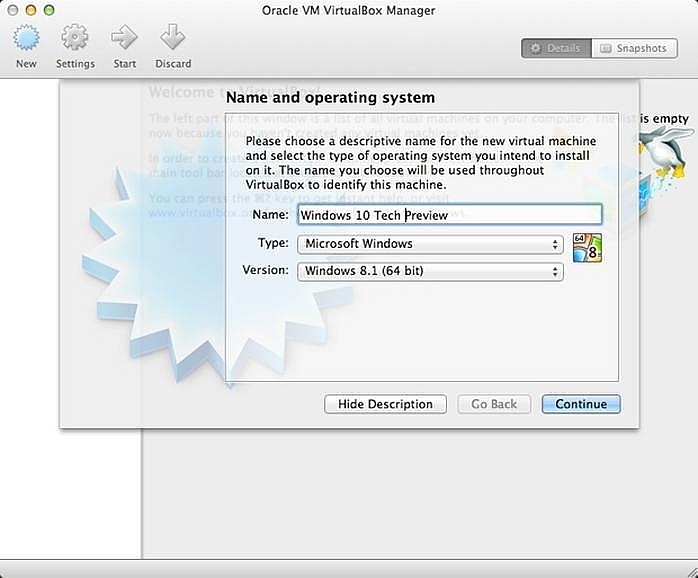The width and height of the screenshot is (698, 578).
Task: Click the Hide Description button
Action: [385, 404]
